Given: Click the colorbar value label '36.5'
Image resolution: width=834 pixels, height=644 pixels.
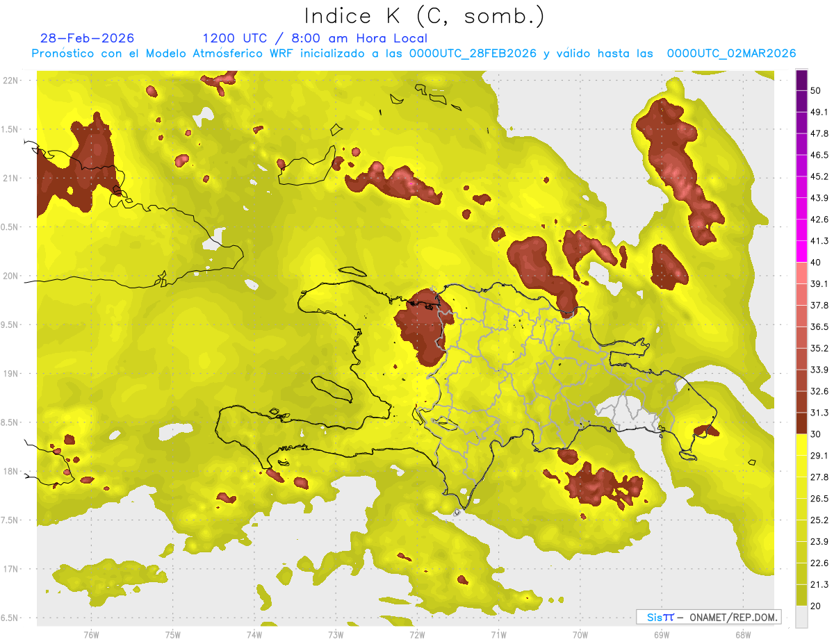Looking at the screenshot, I should pyautogui.click(x=819, y=326).
